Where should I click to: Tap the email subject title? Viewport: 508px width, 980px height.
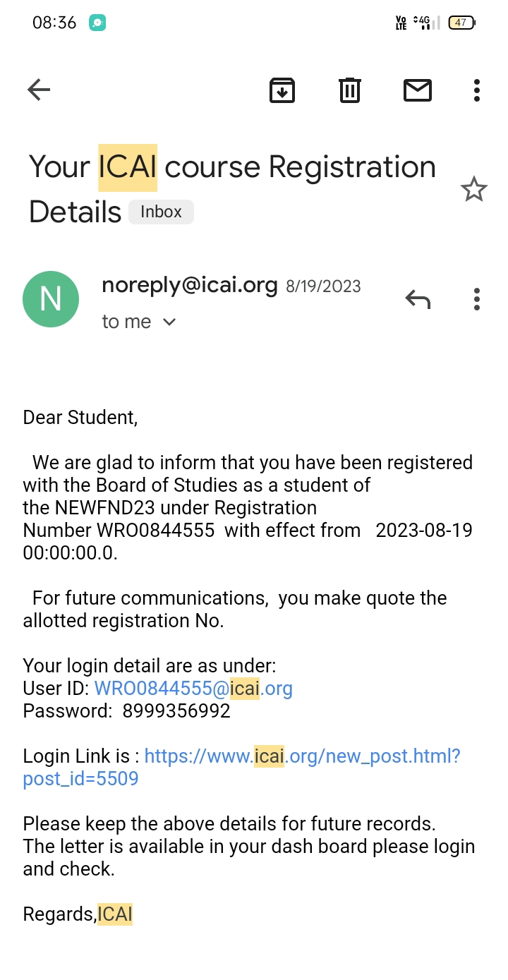[x=232, y=188]
